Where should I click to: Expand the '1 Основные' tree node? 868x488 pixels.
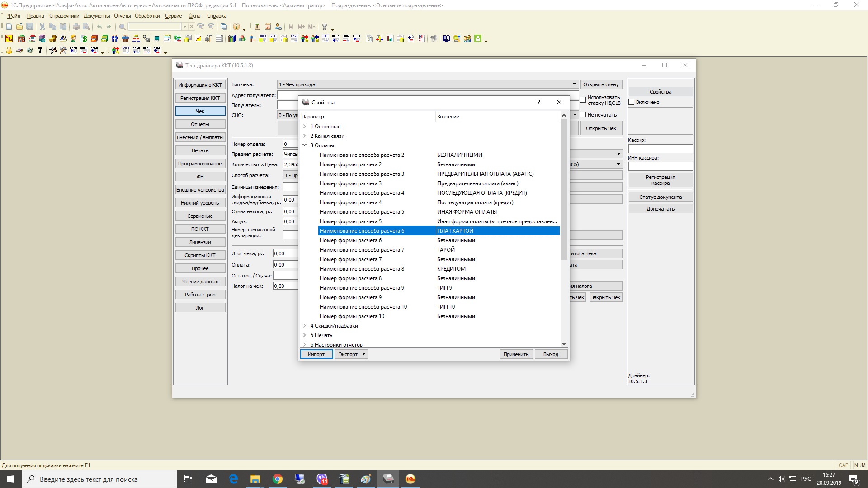click(x=305, y=127)
